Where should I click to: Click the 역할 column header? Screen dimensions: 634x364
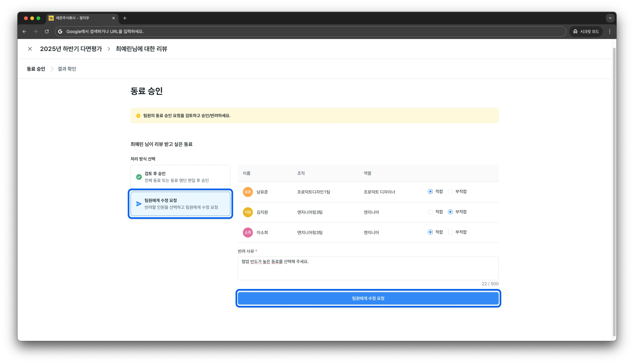click(368, 173)
